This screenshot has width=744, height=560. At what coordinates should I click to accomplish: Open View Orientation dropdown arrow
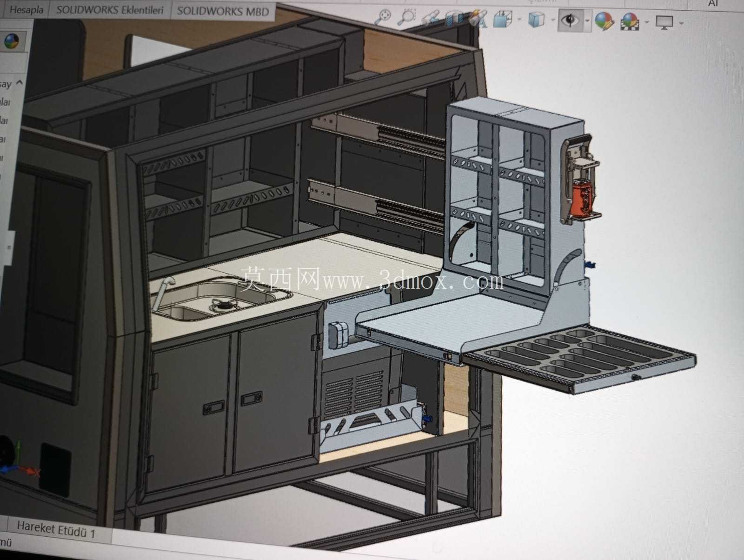coord(519,20)
